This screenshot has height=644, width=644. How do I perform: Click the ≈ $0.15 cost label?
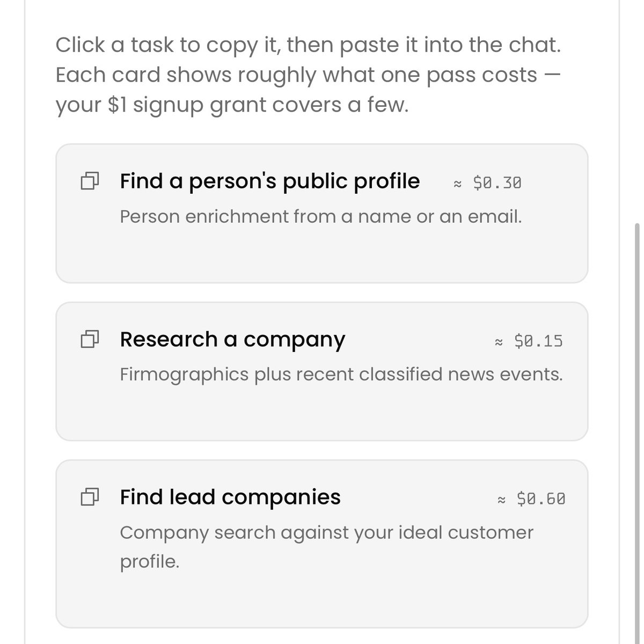tap(529, 341)
